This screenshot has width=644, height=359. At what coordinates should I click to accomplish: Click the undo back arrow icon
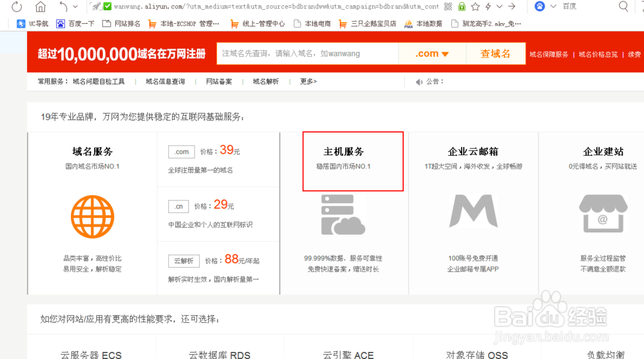click(x=63, y=6)
